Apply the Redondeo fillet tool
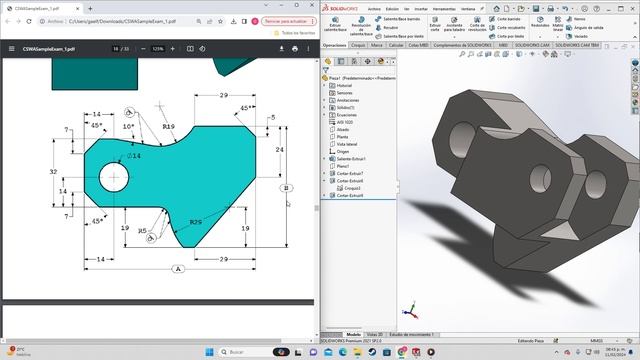640x360 pixels. coord(540,22)
